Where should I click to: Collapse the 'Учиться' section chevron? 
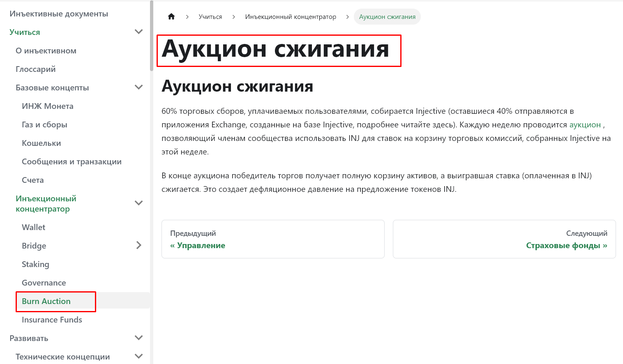tap(139, 32)
